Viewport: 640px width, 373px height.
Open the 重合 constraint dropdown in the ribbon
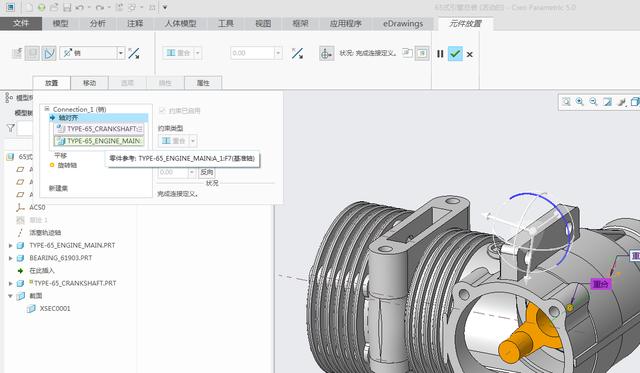pos(198,53)
